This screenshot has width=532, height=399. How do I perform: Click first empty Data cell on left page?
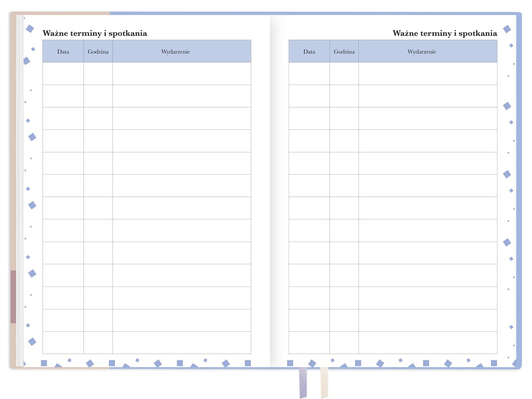click(x=63, y=74)
